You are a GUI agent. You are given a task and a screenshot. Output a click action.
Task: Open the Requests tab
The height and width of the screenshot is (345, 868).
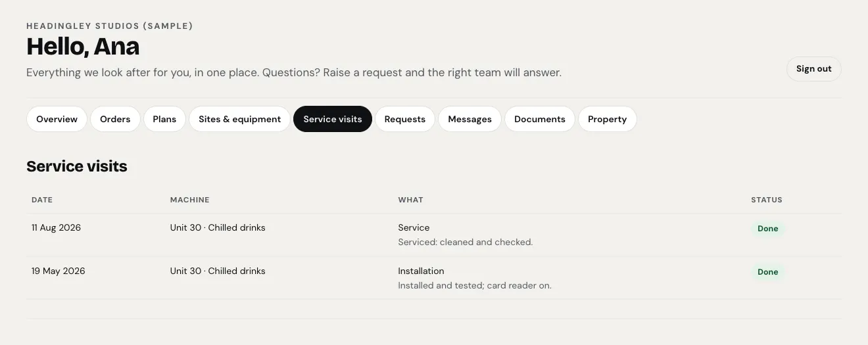405,119
